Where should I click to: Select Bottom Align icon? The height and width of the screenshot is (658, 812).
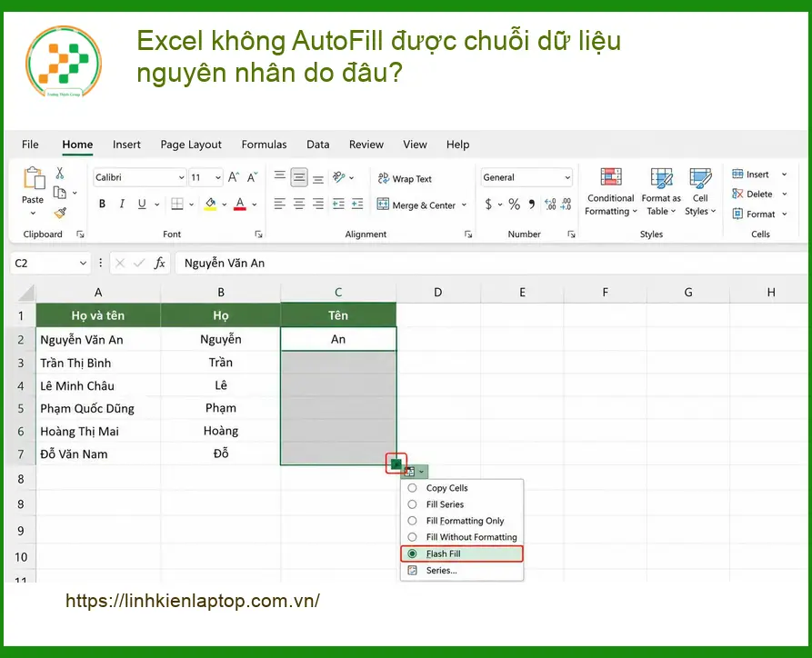click(318, 177)
